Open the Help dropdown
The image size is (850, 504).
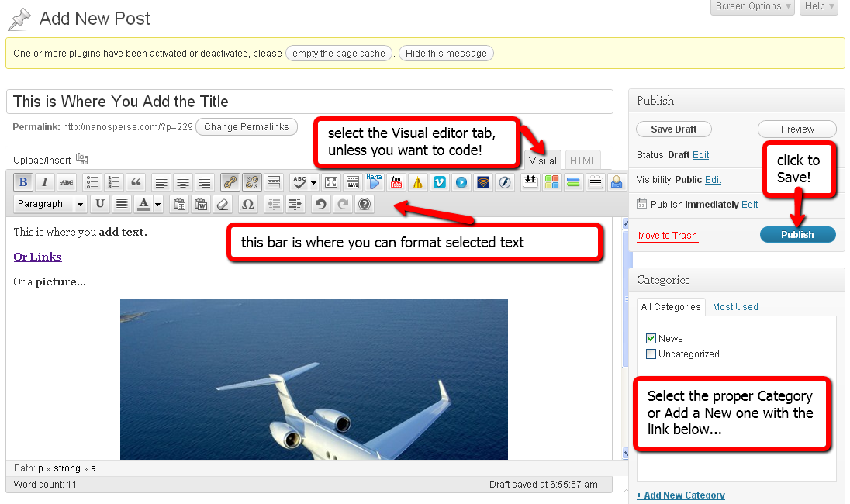(819, 6)
